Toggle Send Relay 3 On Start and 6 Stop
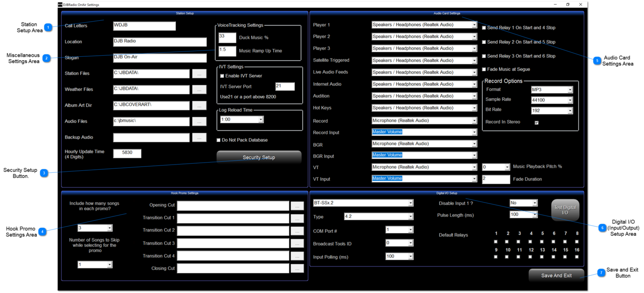Screen dimensions: 644x293 (x=484, y=56)
